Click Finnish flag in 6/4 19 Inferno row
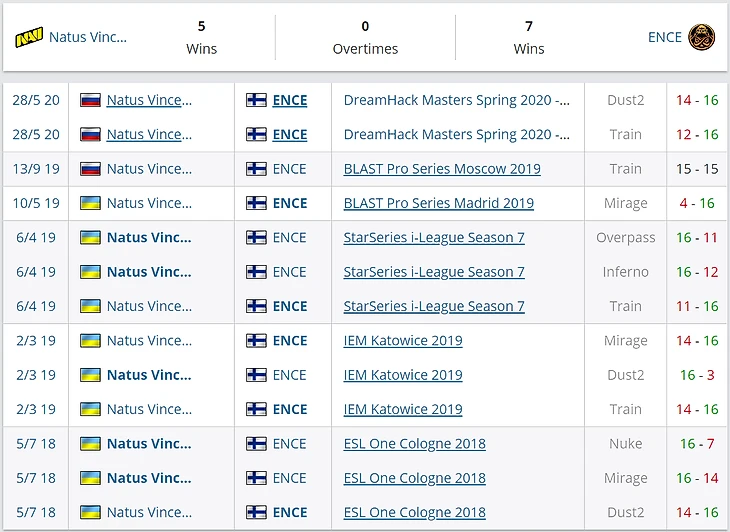This screenshot has width=730, height=532. coord(256,272)
